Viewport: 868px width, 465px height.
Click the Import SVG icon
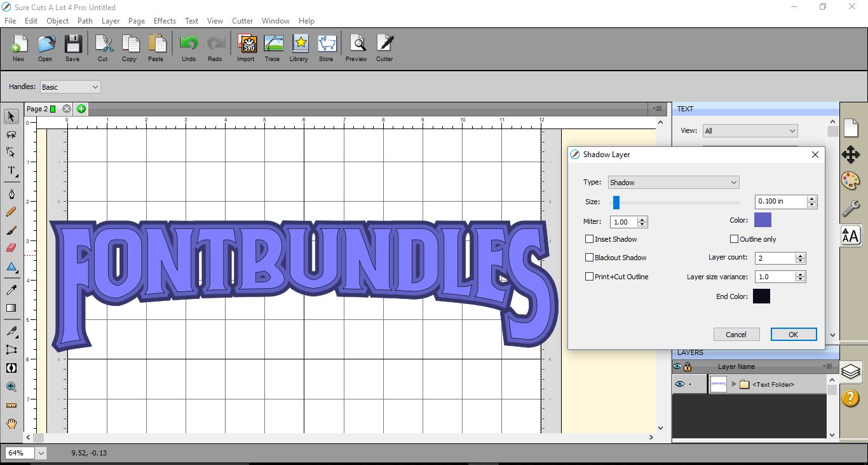click(x=246, y=44)
